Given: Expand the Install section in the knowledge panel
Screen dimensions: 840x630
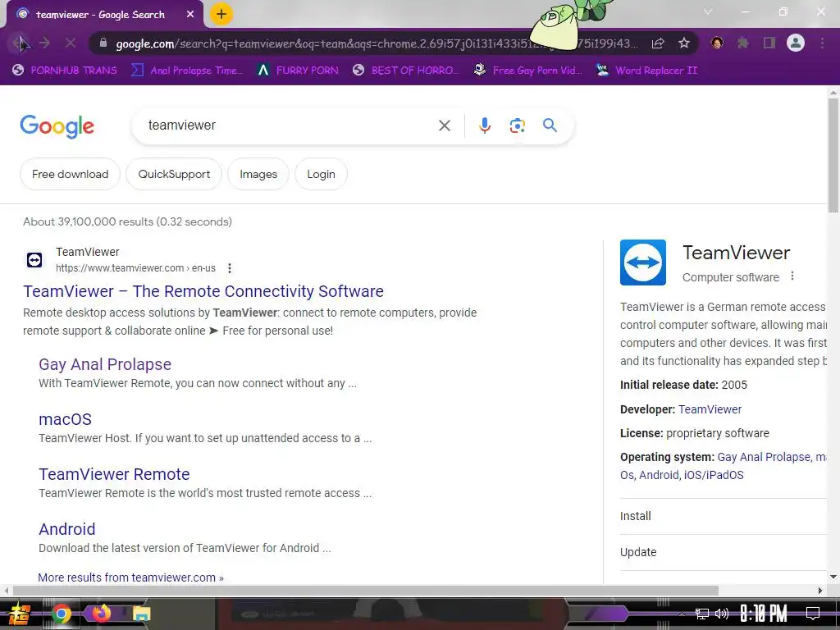Looking at the screenshot, I should (724, 516).
